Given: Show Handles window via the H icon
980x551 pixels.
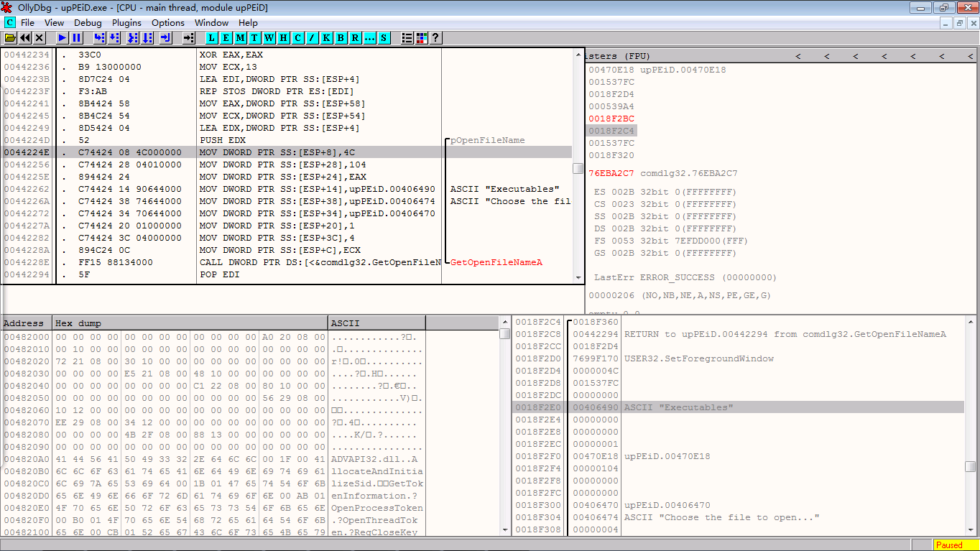Looking at the screenshot, I should (284, 37).
